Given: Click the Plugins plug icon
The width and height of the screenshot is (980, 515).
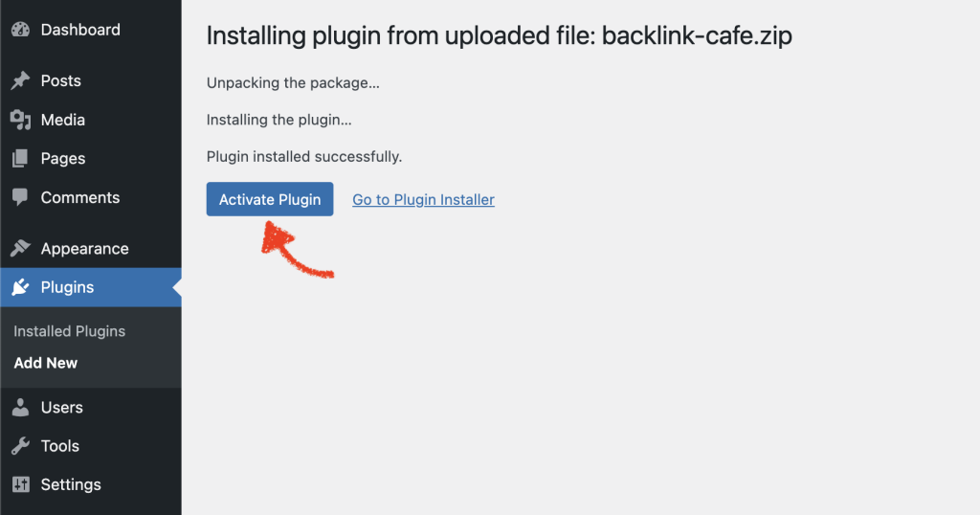Looking at the screenshot, I should click(20, 287).
